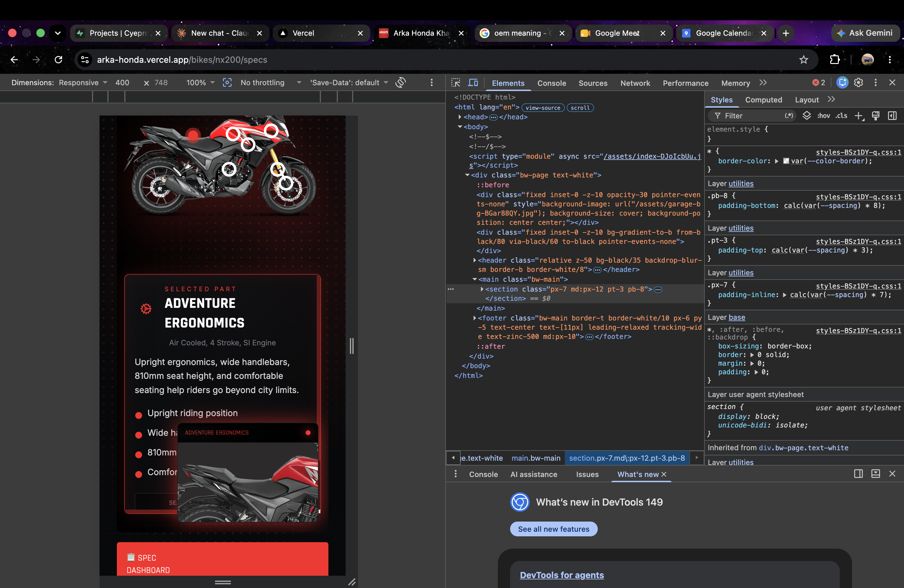Open the Computed styles tab
904x588 pixels.
(763, 100)
